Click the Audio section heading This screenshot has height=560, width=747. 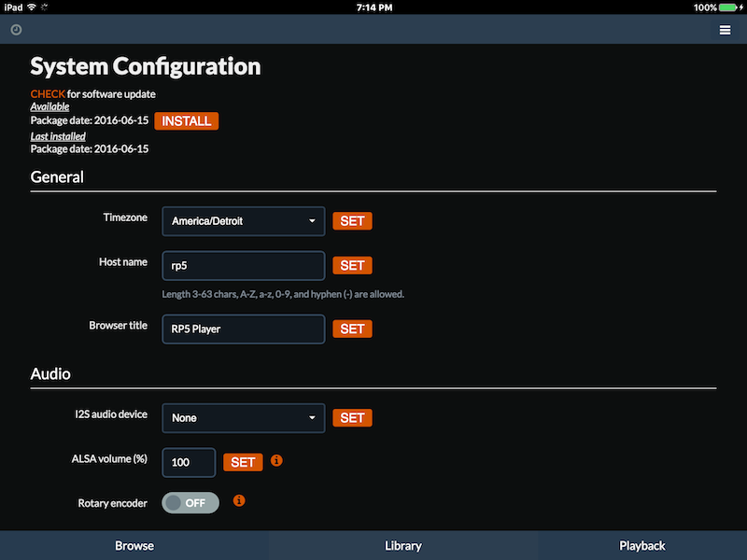click(50, 374)
